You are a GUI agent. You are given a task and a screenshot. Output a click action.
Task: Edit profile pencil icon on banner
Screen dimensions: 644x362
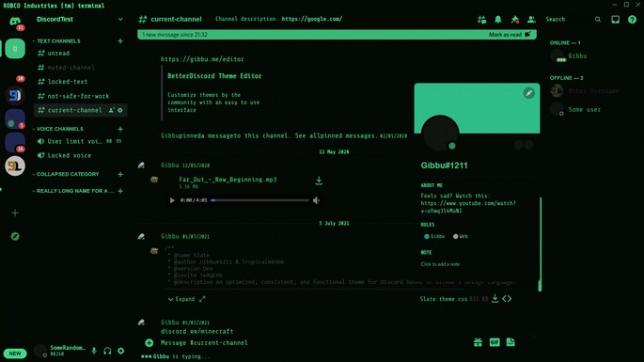point(529,93)
